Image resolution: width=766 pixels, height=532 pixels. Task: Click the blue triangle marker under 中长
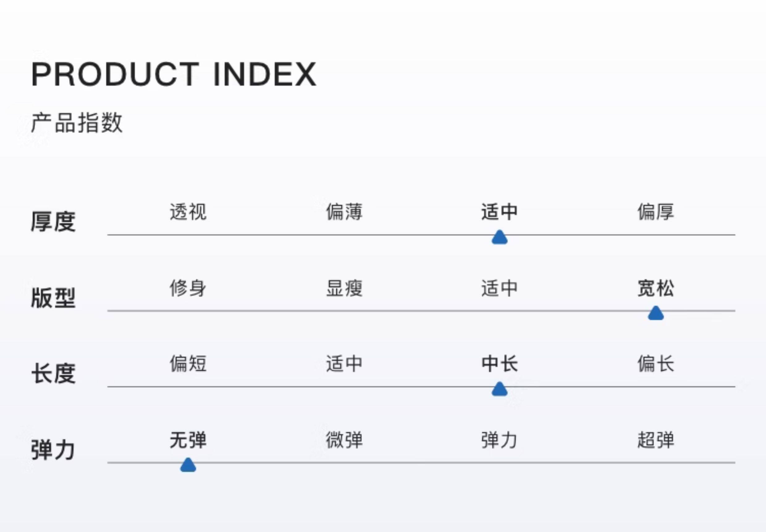click(x=499, y=389)
